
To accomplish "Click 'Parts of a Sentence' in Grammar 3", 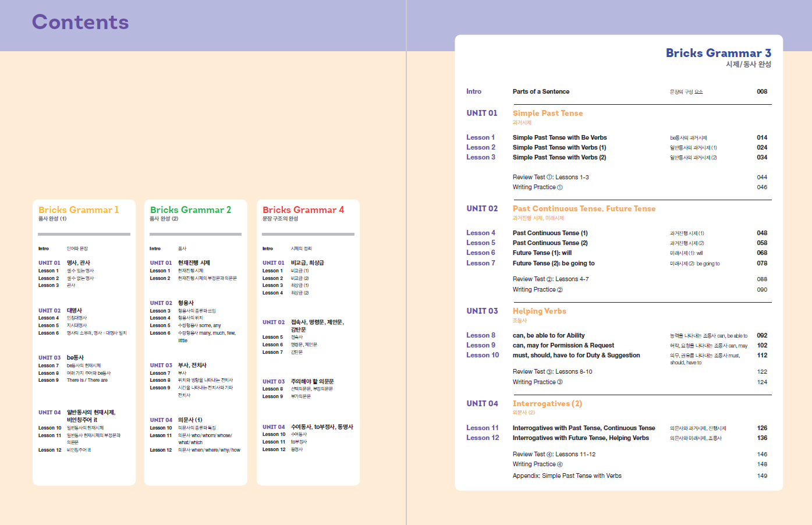I will click(x=541, y=91).
